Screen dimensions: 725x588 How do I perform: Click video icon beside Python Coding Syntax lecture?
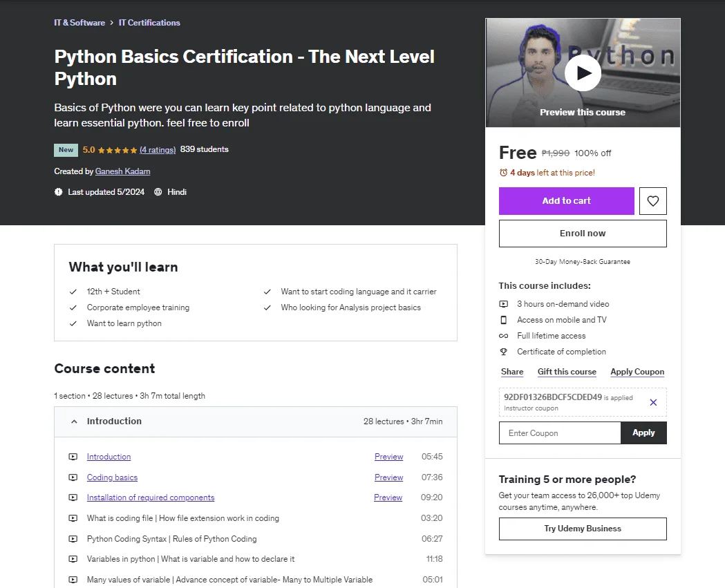coord(73,538)
